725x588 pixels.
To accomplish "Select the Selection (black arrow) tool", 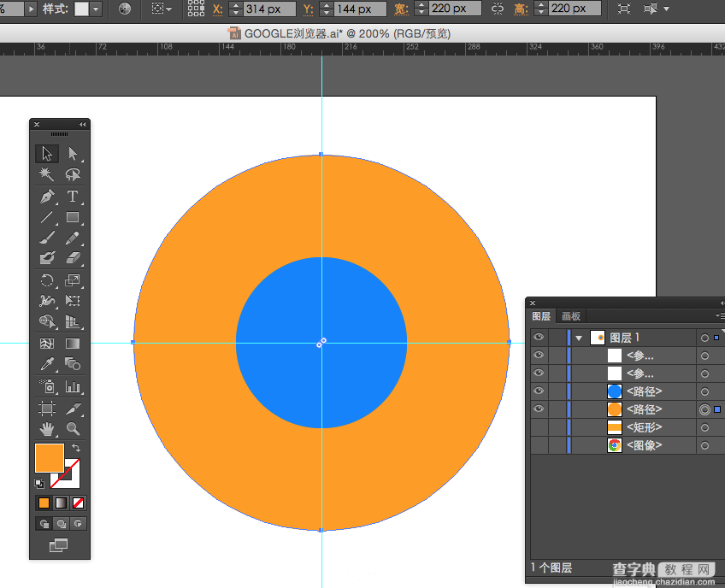I will click(47, 154).
